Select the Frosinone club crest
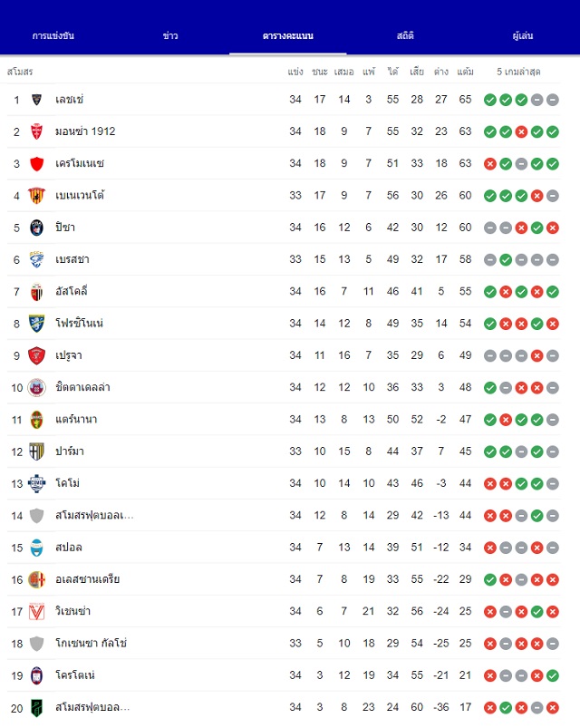This screenshot has width=580, height=728. [36, 324]
